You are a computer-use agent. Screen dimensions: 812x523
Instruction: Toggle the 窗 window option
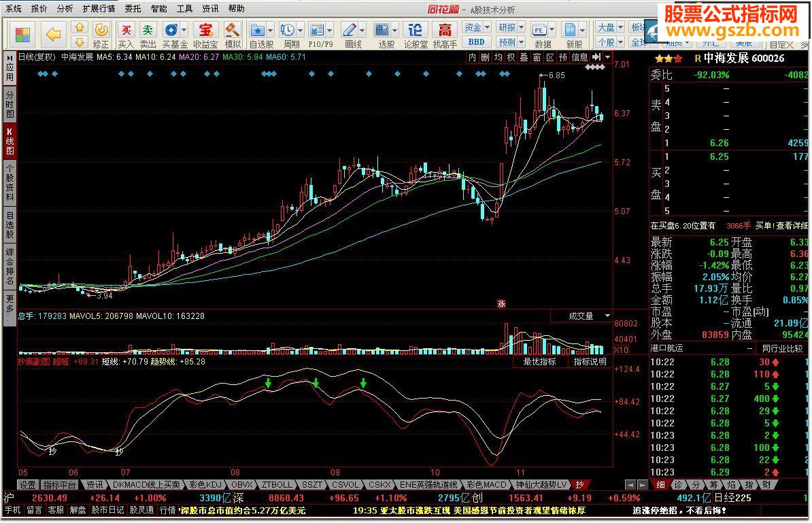click(537, 57)
